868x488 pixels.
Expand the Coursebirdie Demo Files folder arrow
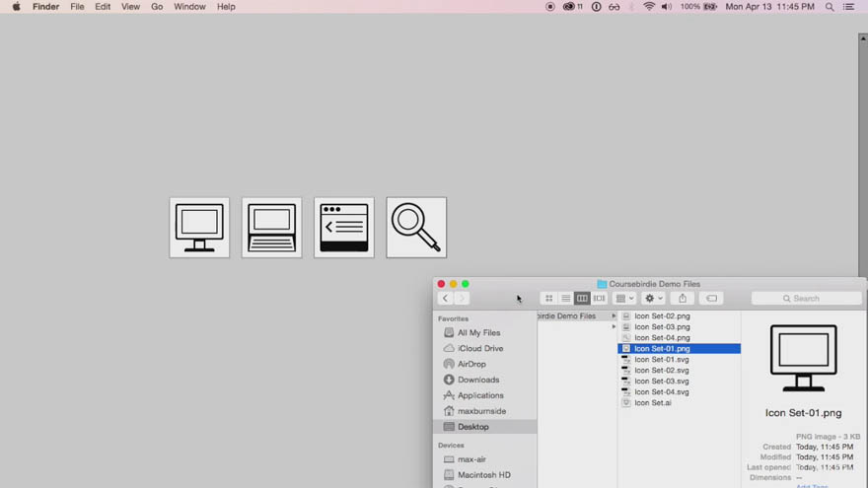(614, 315)
